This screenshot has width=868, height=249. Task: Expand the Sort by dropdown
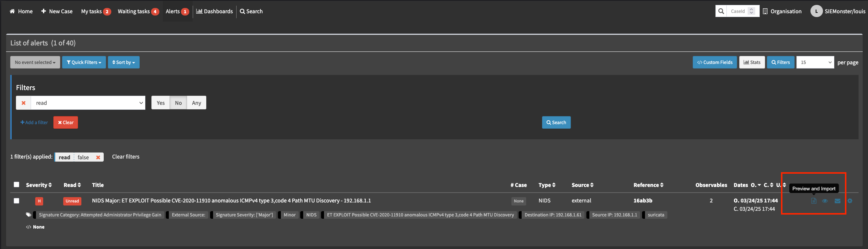124,62
